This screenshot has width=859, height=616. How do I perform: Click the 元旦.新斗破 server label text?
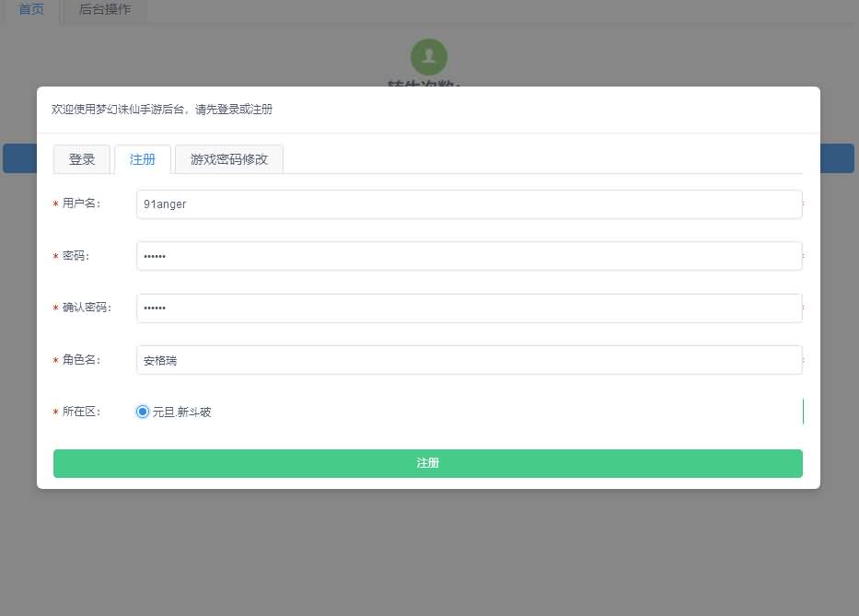182,413
